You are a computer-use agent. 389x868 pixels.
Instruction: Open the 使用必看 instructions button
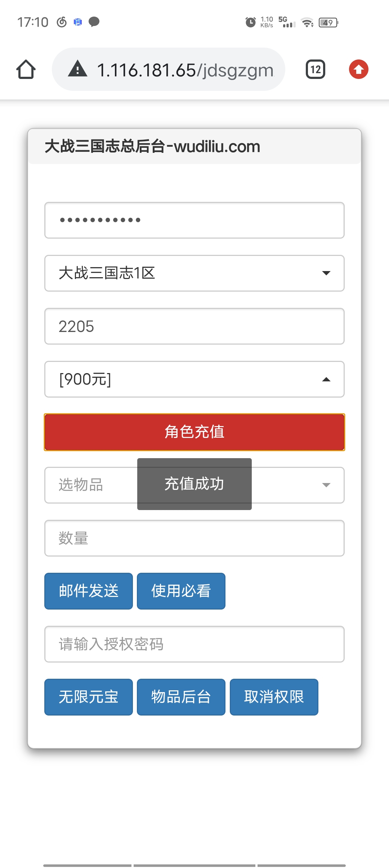coord(181,591)
